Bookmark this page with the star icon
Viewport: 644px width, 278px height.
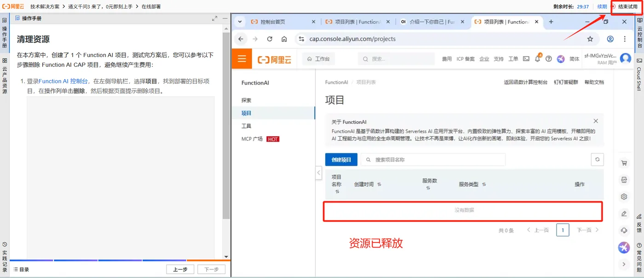590,39
